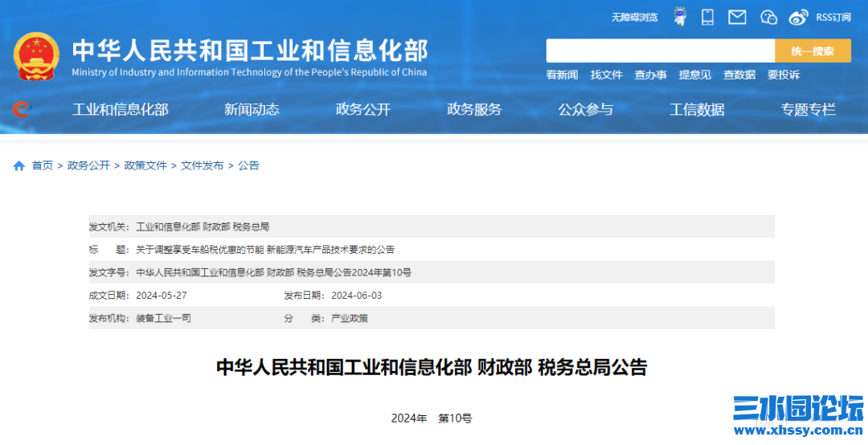Click the red swirl icon in navigation bar
The image size is (868, 445).
point(21,109)
